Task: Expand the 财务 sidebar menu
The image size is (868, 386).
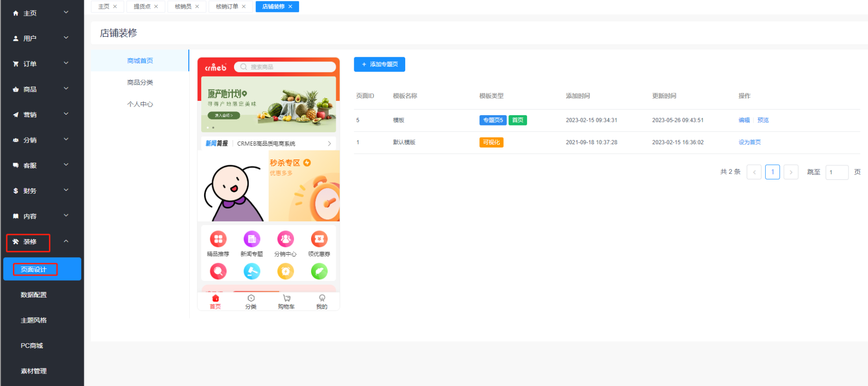Action: pos(41,191)
